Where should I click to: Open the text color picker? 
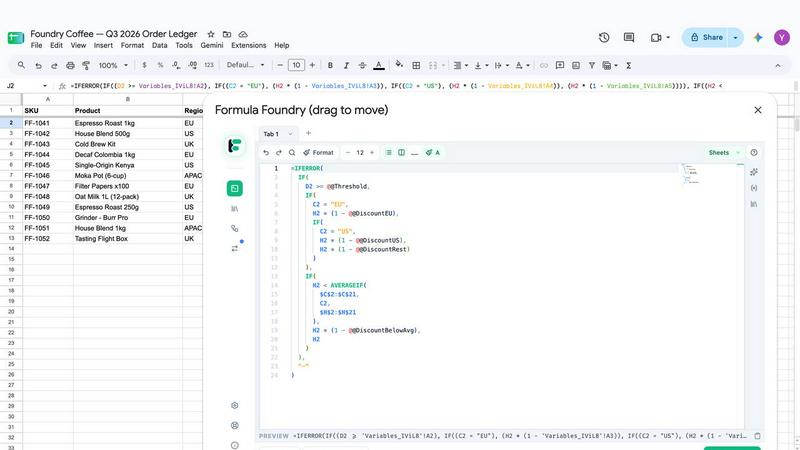(379, 65)
